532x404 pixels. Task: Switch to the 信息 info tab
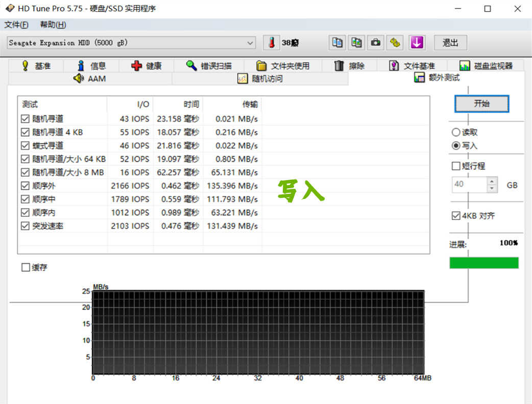(91, 66)
